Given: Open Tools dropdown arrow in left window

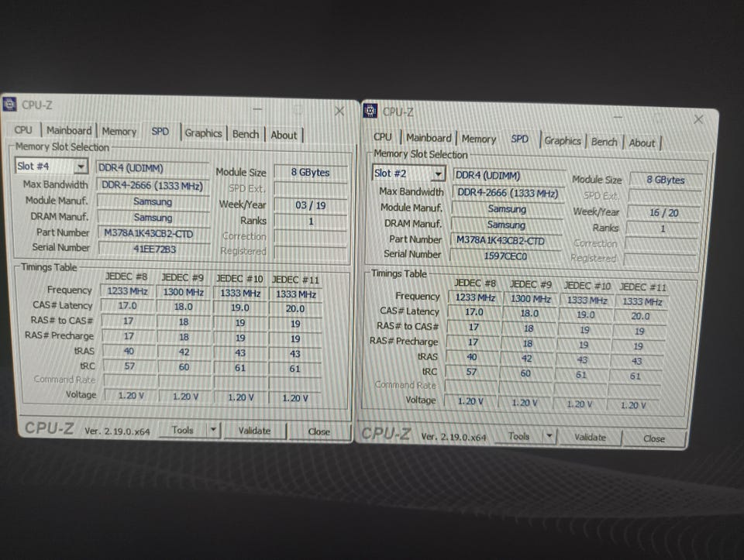Looking at the screenshot, I should point(214,430).
